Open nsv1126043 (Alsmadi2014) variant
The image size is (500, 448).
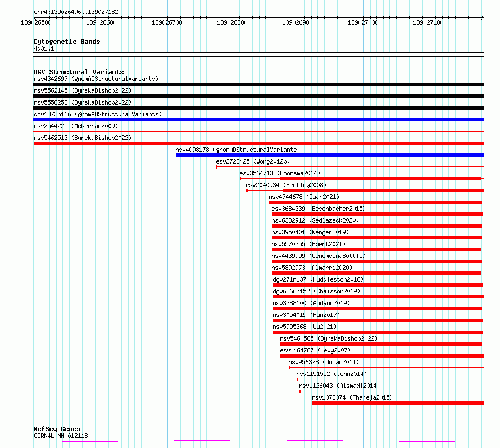tap(339, 386)
